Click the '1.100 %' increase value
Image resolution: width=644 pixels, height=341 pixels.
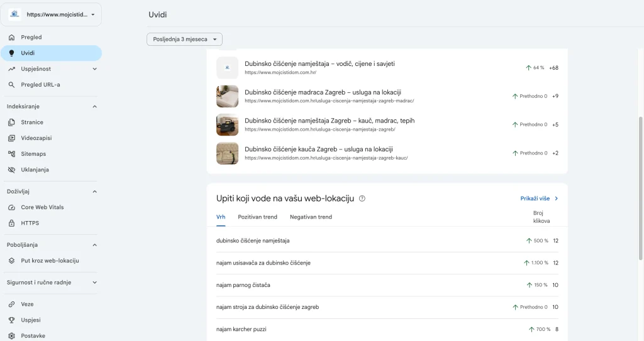(539, 263)
